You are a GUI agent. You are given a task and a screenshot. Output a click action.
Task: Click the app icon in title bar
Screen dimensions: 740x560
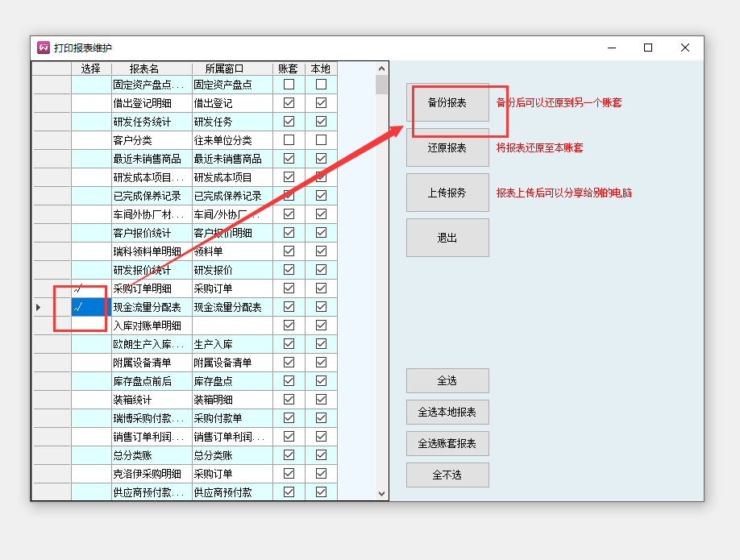pyautogui.click(x=44, y=48)
